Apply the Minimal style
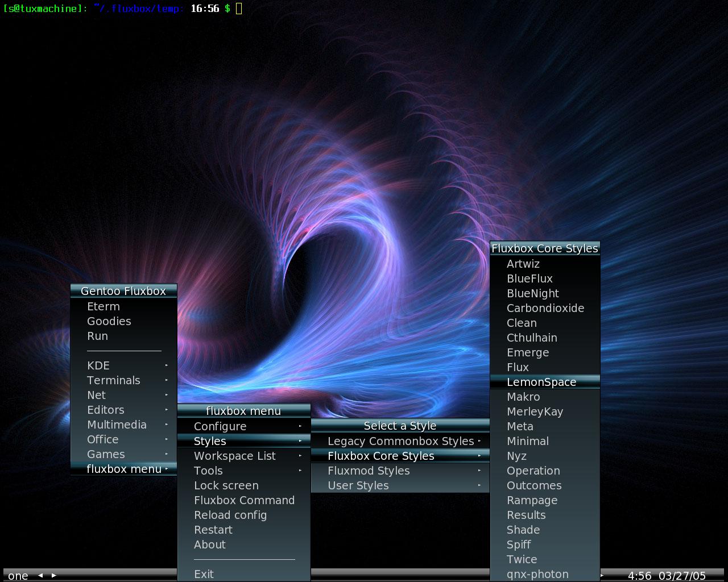This screenshot has height=582, width=728. coord(545,441)
